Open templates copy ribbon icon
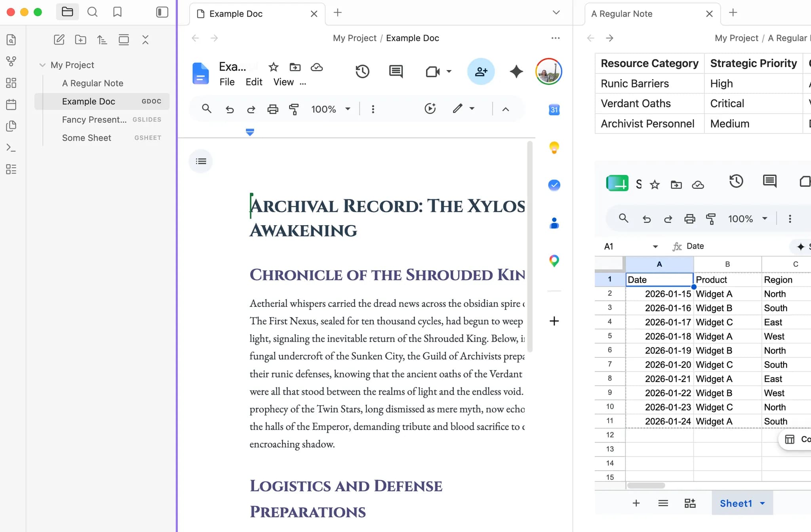 coord(11,126)
